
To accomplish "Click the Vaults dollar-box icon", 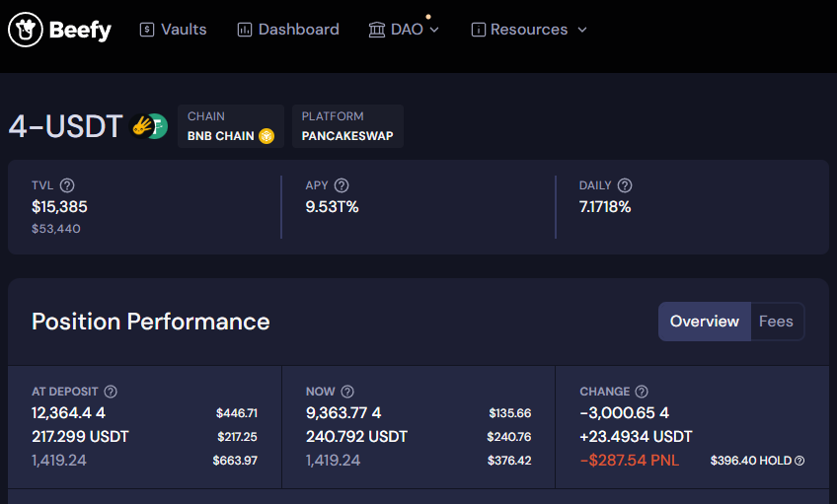I will pos(147,30).
